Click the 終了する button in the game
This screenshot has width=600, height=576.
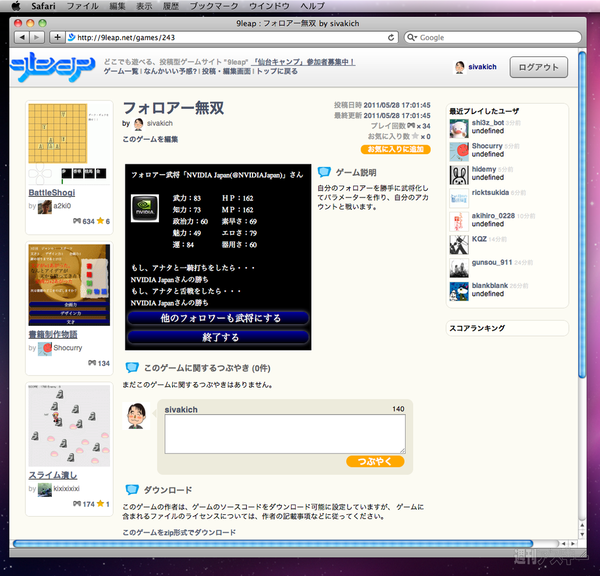[218, 337]
